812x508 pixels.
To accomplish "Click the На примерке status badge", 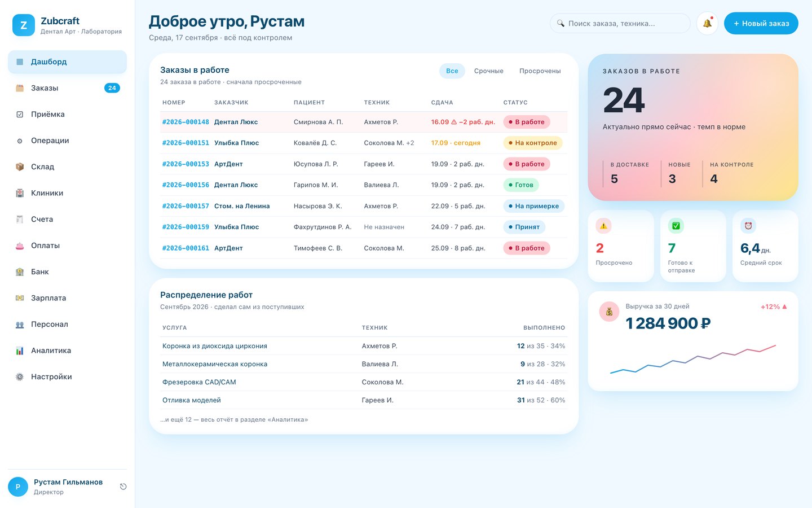I will click(x=534, y=206).
